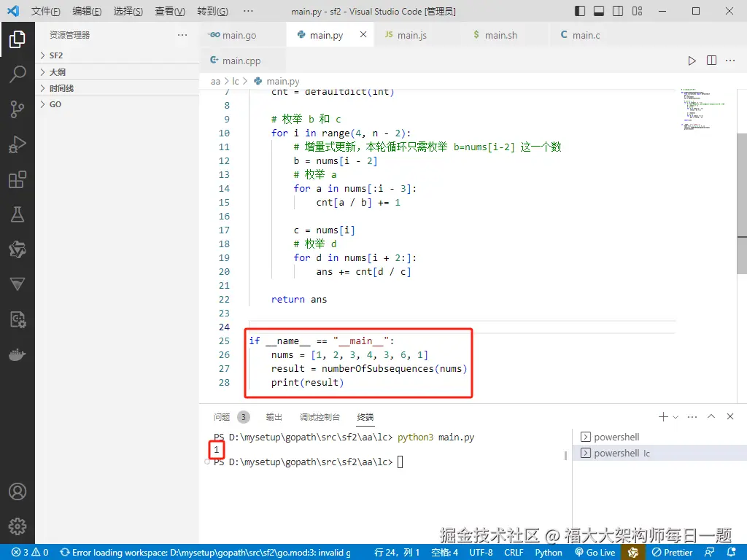The image size is (747, 560).
Task: Open terminal panel more actions ellipsis
Action: pos(692,416)
